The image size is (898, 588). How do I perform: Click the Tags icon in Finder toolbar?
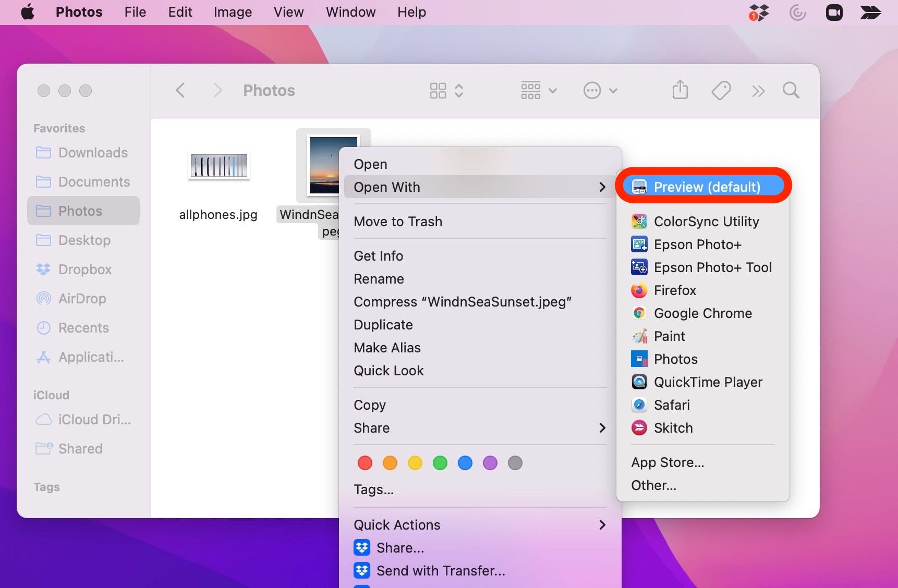[x=721, y=90]
